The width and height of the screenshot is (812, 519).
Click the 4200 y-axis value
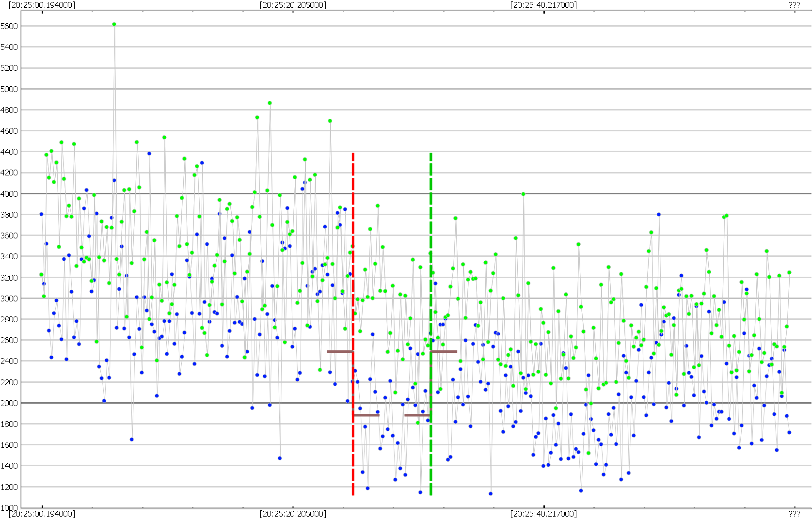click(9, 173)
